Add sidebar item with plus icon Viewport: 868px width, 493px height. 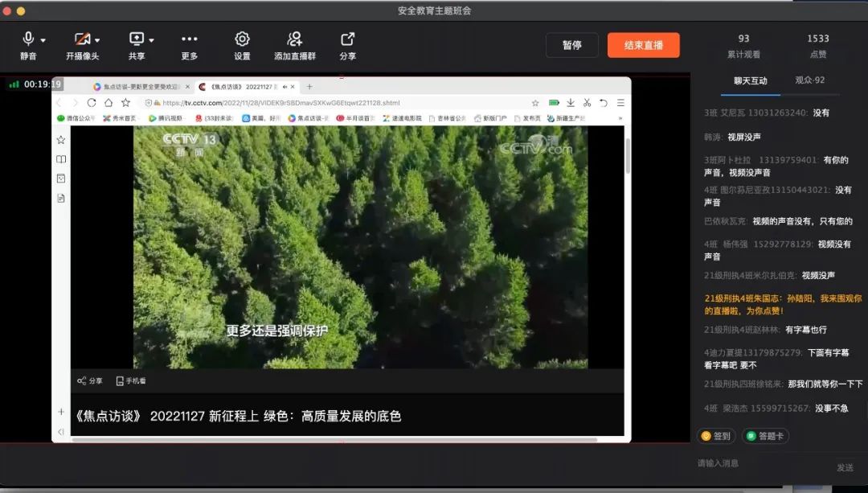click(61, 412)
